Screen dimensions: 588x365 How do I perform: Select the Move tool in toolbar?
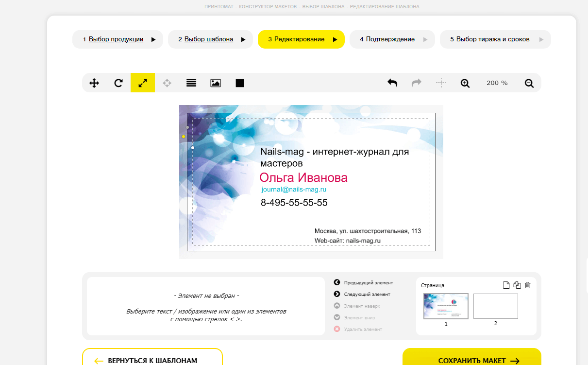[94, 83]
